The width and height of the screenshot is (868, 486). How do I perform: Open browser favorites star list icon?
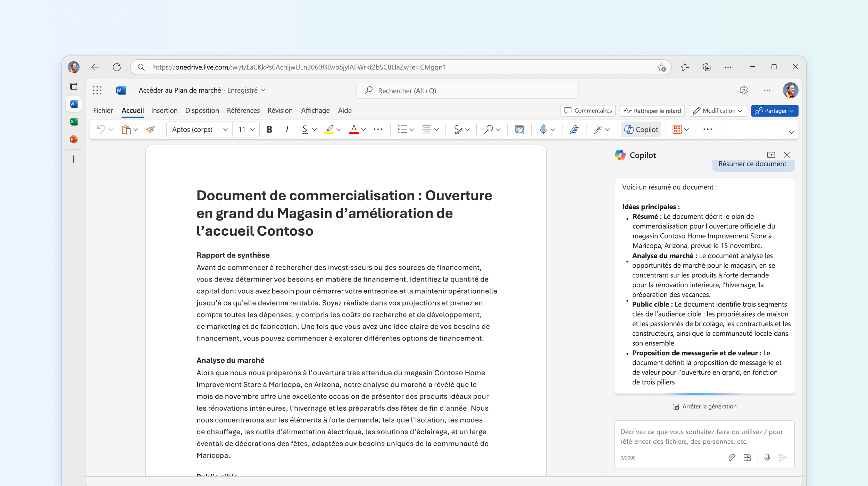pos(685,67)
